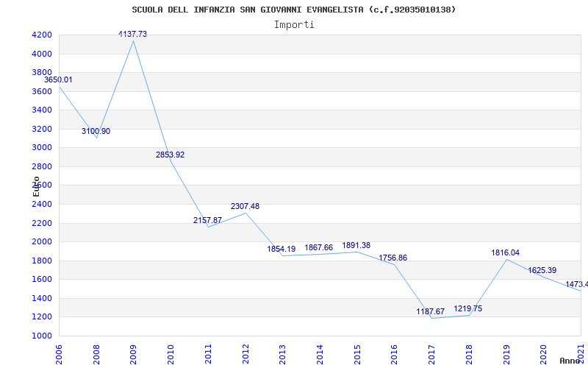Select the 2853.92 data label
This screenshot has height=368, width=588.
click(171, 155)
